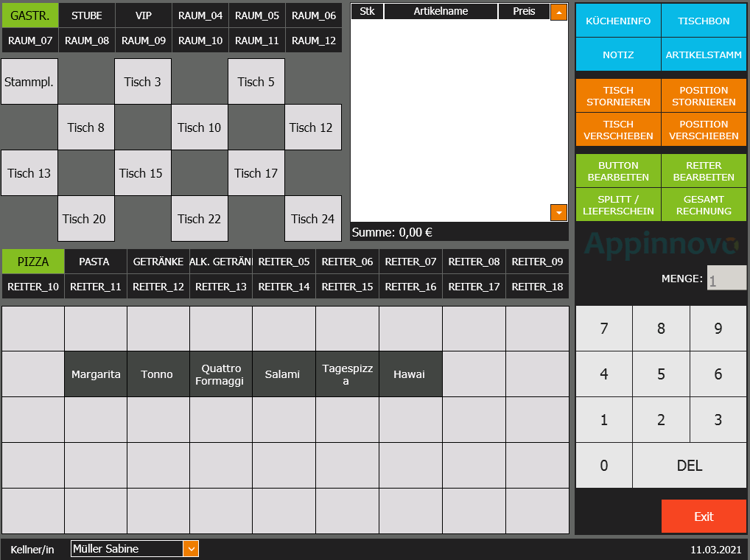This screenshot has width=750, height=560.
Task: Switch to the PASTA tab
Action: (x=94, y=262)
